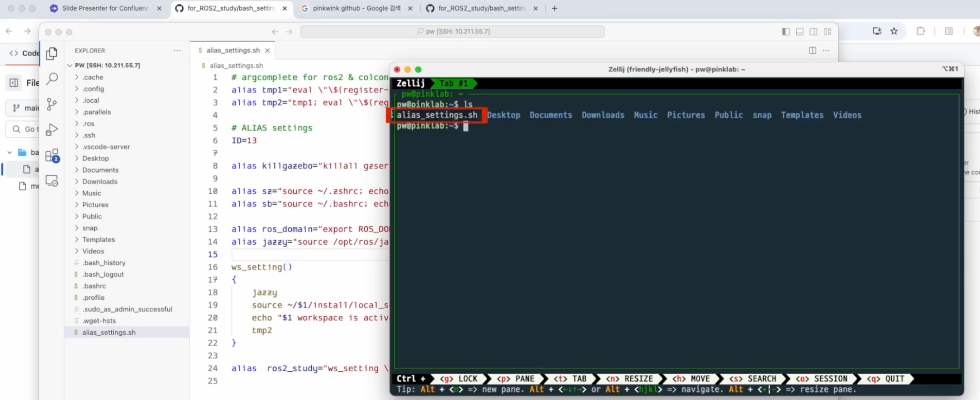Open the Source Control view icon
The height and width of the screenshot is (400, 980).
[x=52, y=104]
